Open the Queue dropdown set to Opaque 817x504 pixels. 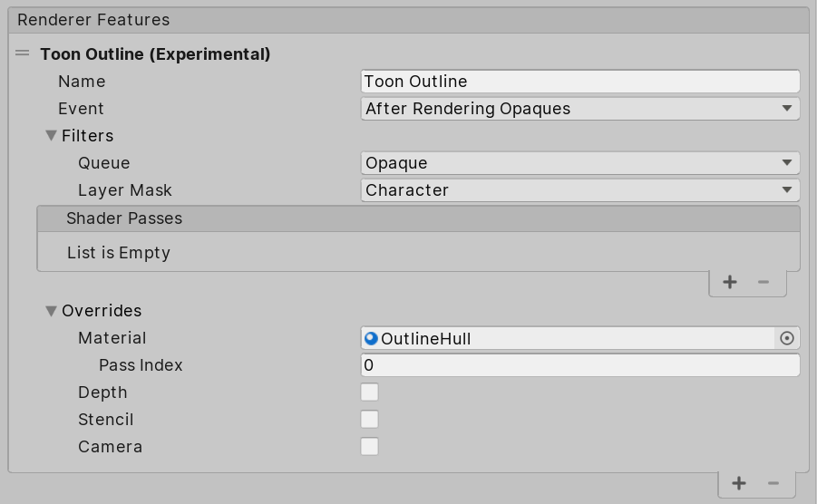tap(580, 163)
